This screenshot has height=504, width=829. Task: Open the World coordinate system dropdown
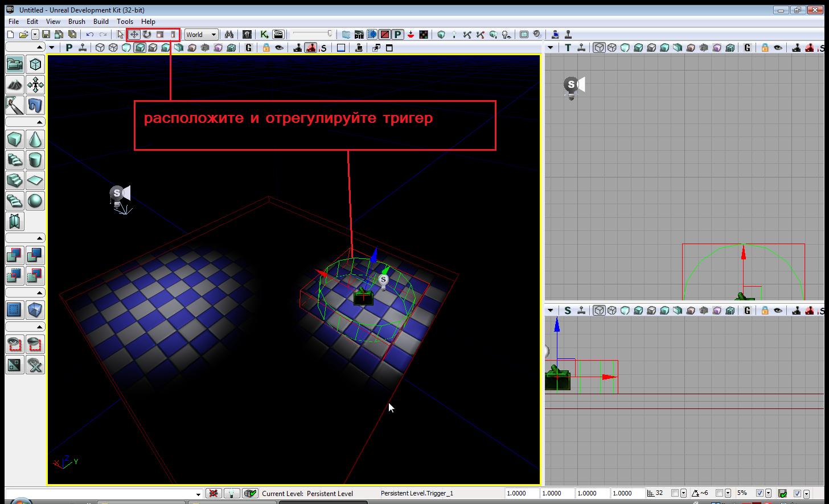pyautogui.click(x=201, y=35)
